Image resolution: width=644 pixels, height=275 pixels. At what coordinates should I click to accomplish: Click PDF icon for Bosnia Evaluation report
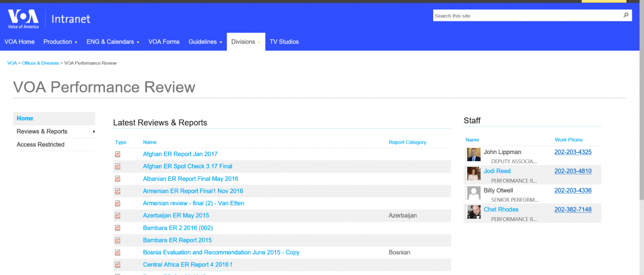pyautogui.click(x=117, y=252)
